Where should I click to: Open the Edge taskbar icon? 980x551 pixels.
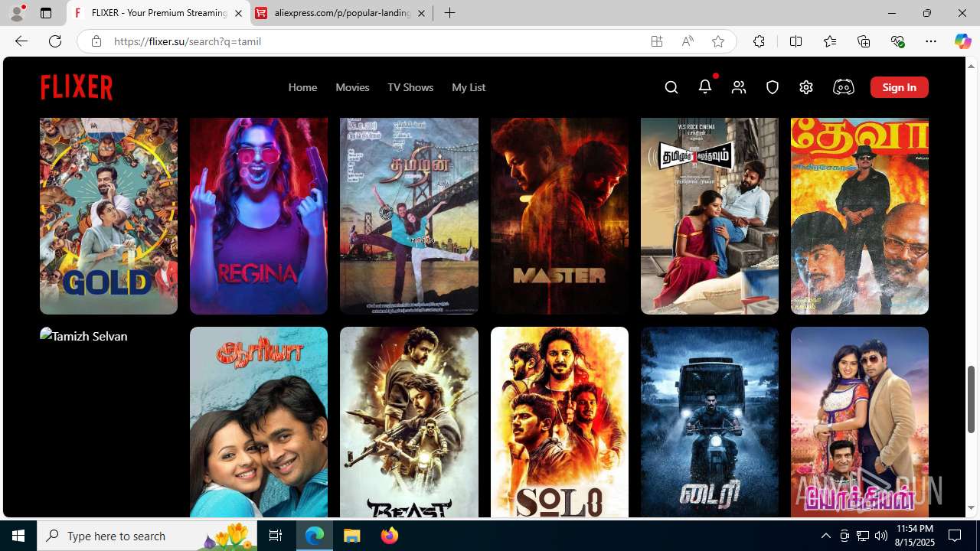(x=315, y=536)
